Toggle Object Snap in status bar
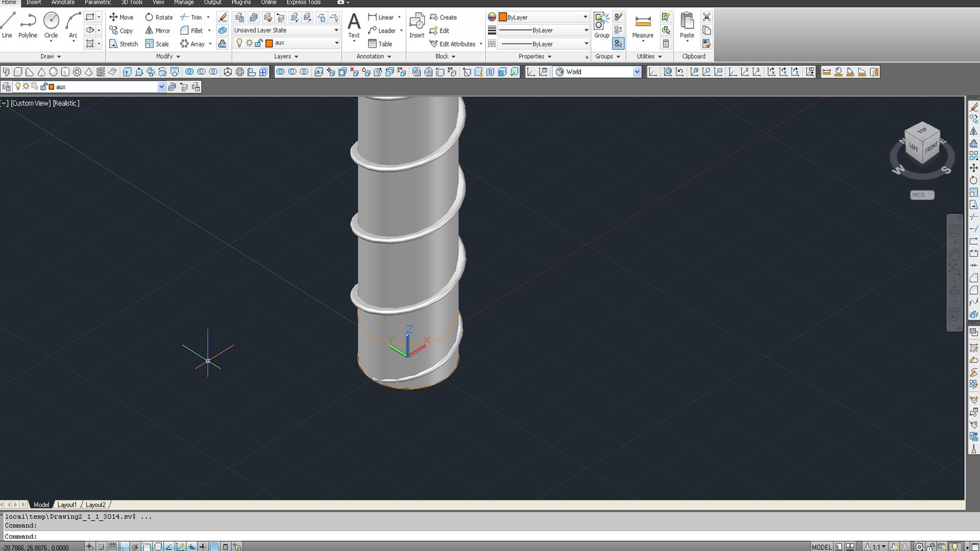This screenshot has width=980, height=551. pos(146,547)
